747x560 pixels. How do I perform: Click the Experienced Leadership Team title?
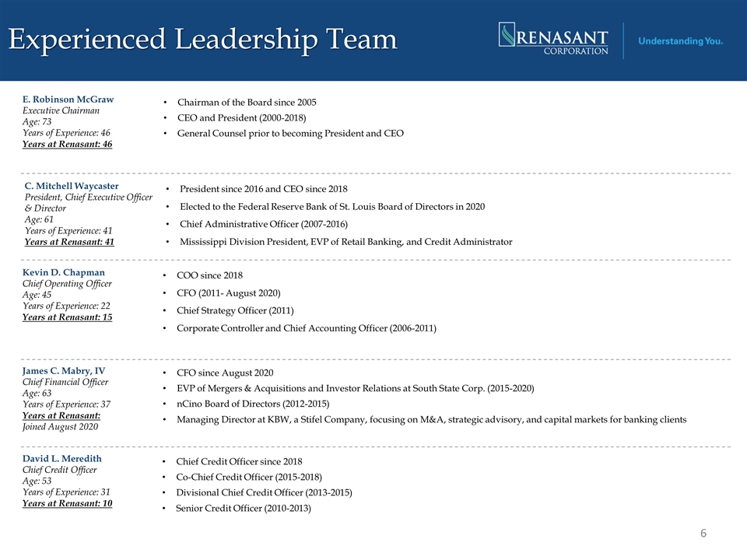coord(202,39)
